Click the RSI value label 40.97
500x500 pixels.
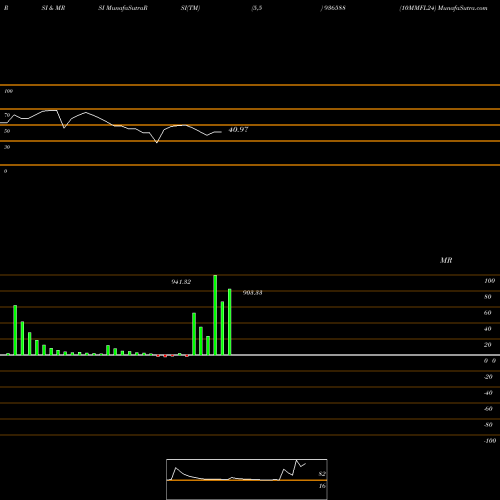(238, 130)
